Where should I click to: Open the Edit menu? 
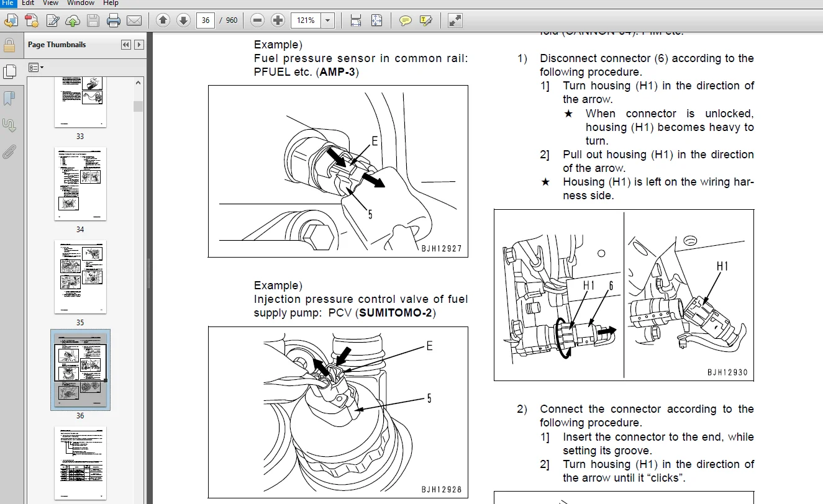[28, 3]
